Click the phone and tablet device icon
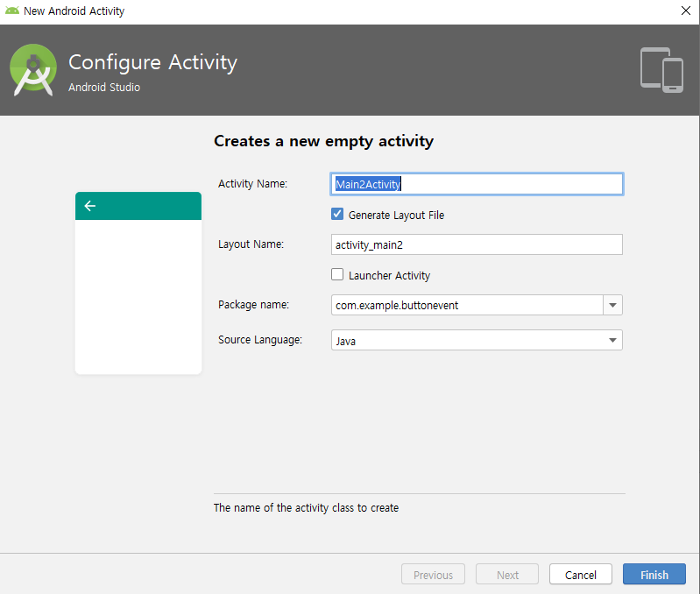The image size is (700, 594). tap(661, 70)
